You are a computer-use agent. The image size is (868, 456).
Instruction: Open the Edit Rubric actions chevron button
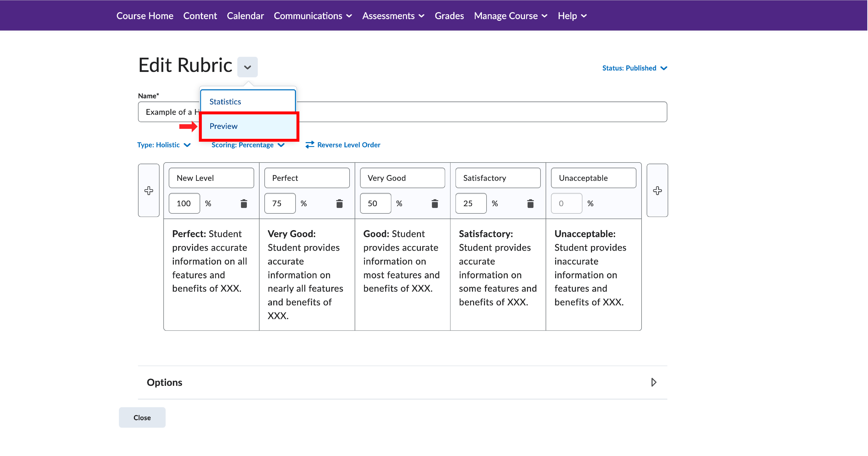(x=247, y=67)
